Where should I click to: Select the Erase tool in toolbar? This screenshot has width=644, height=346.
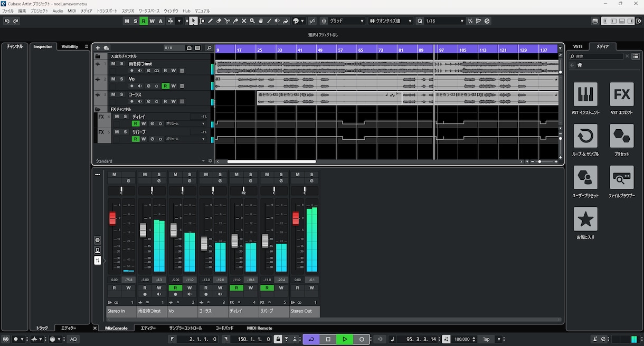pyautogui.click(x=219, y=21)
